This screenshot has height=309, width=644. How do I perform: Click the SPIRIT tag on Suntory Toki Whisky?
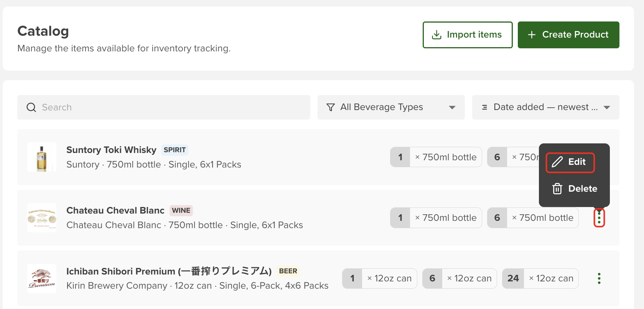(175, 150)
